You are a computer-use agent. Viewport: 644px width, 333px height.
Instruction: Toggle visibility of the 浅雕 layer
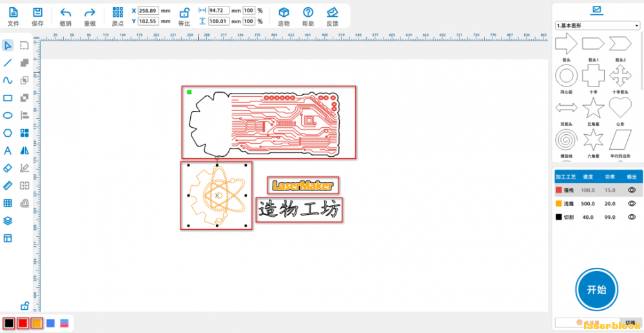point(632,203)
